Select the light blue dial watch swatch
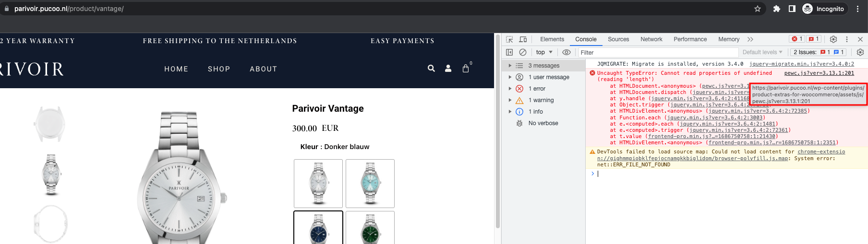 tap(370, 183)
